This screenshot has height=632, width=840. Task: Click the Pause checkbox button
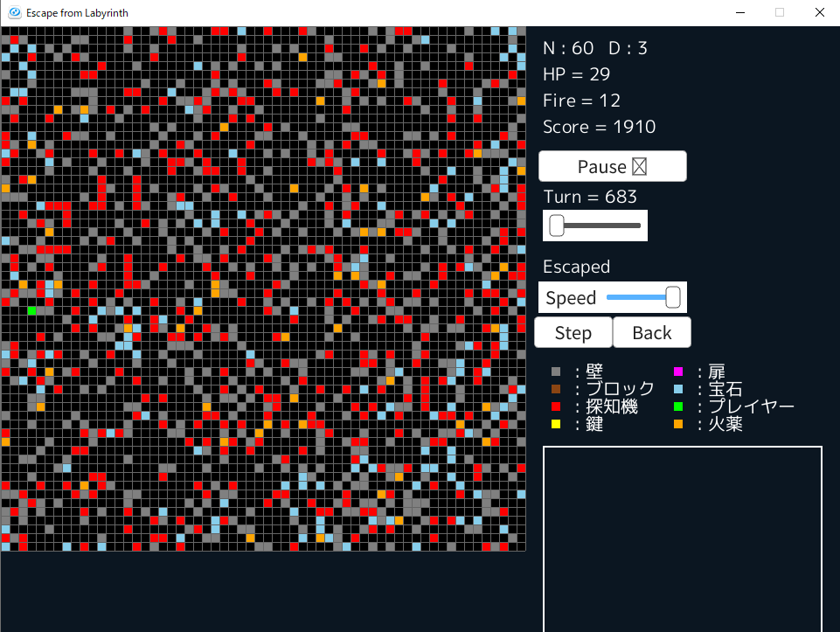[613, 166]
